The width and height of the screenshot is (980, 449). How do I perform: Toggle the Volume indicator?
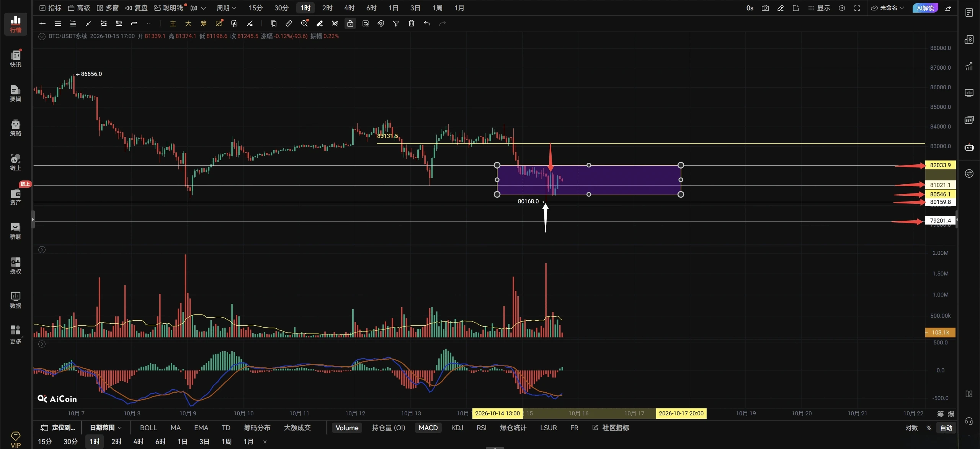(x=347, y=428)
